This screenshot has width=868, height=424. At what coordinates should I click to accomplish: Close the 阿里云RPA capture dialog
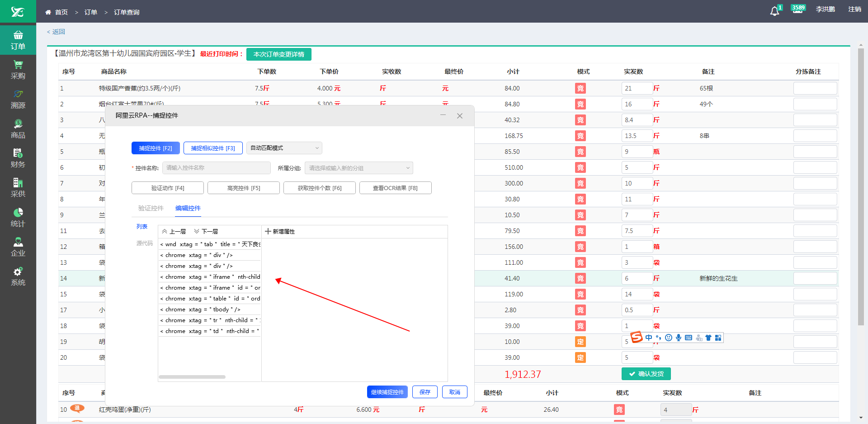coord(460,116)
